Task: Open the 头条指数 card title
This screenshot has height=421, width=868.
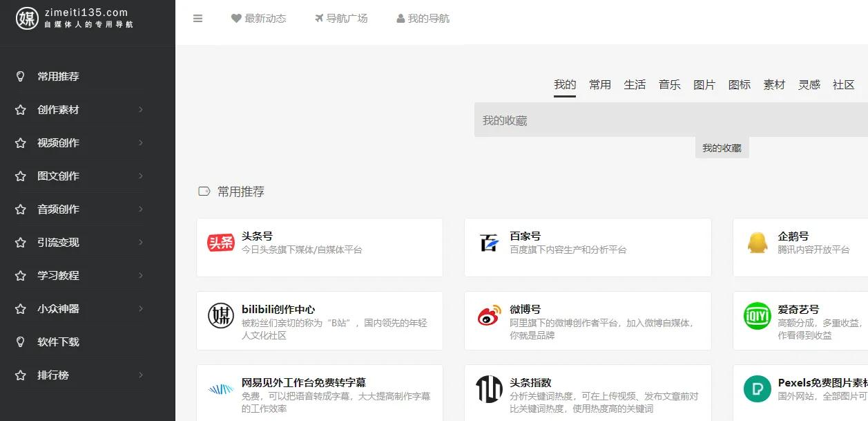Action: coord(530,383)
